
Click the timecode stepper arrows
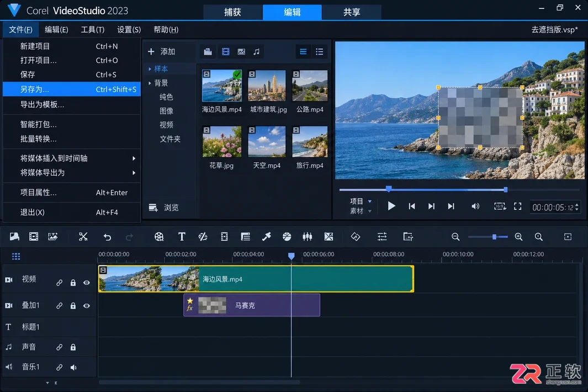pyautogui.click(x=577, y=207)
